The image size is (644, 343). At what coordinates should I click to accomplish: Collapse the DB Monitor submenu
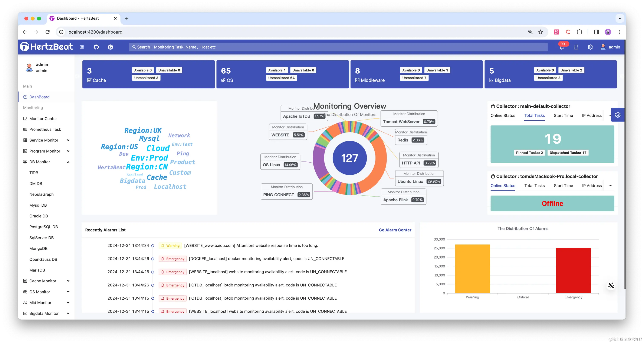click(68, 162)
